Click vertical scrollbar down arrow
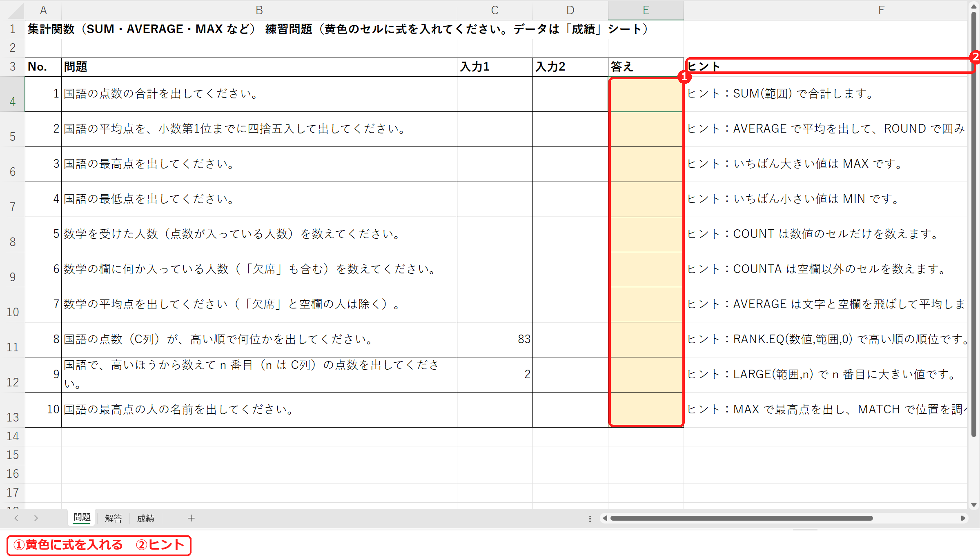Screen dimensions: 980x559 (x=974, y=505)
